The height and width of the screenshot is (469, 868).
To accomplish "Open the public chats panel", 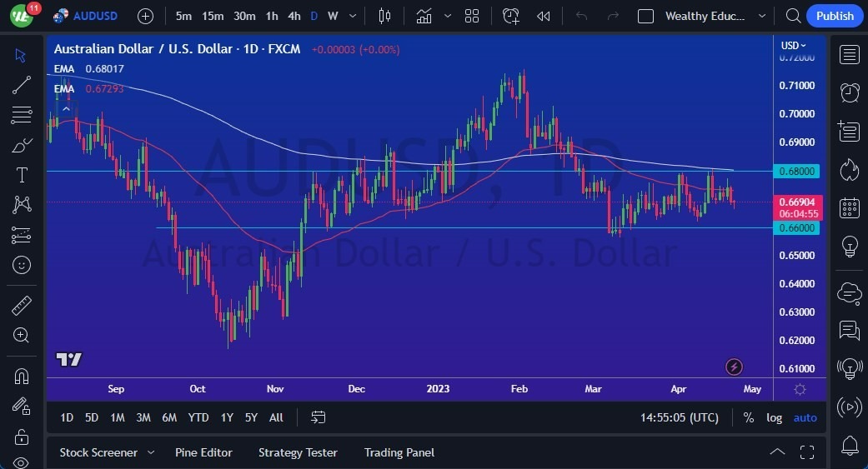I will [849, 293].
